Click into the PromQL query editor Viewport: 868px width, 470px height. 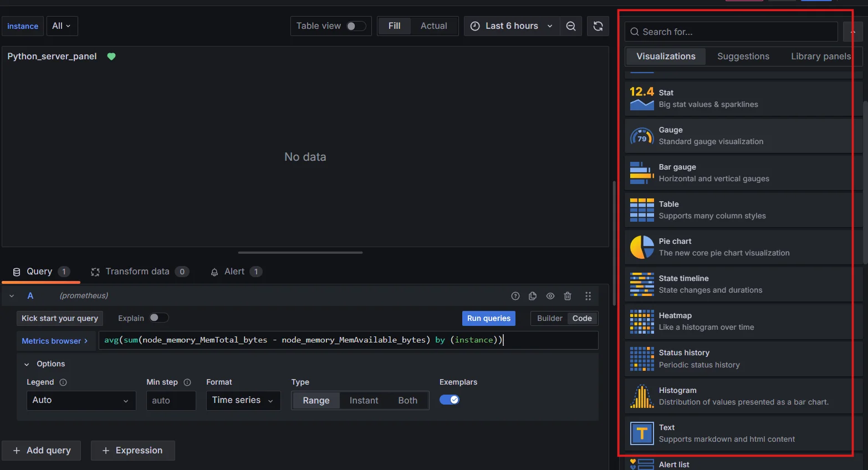[348, 340]
